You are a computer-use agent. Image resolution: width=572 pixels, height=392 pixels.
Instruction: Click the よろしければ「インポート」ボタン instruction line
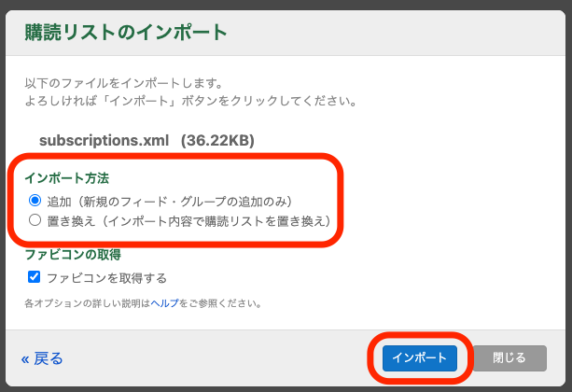coord(187,100)
